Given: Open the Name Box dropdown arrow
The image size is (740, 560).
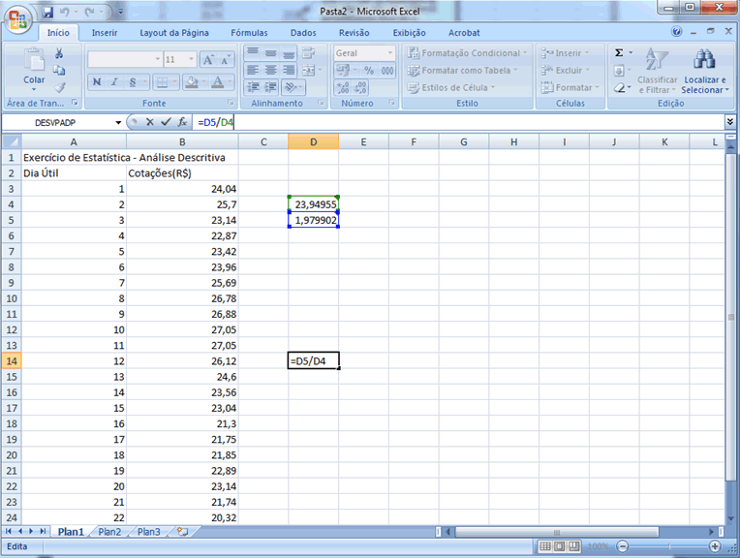Looking at the screenshot, I should point(118,122).
